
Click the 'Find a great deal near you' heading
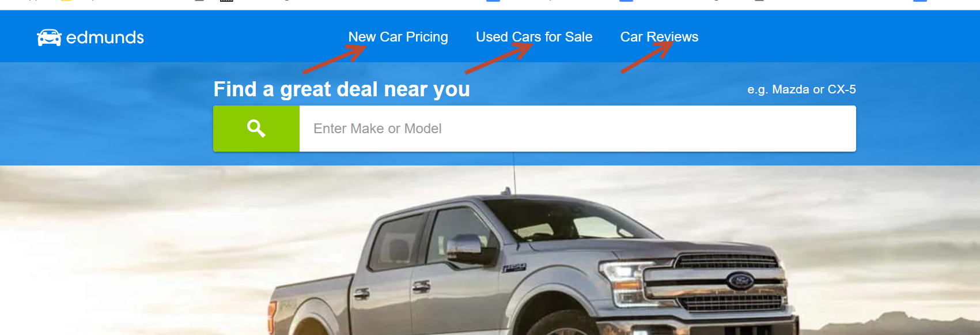pos(342,89)
